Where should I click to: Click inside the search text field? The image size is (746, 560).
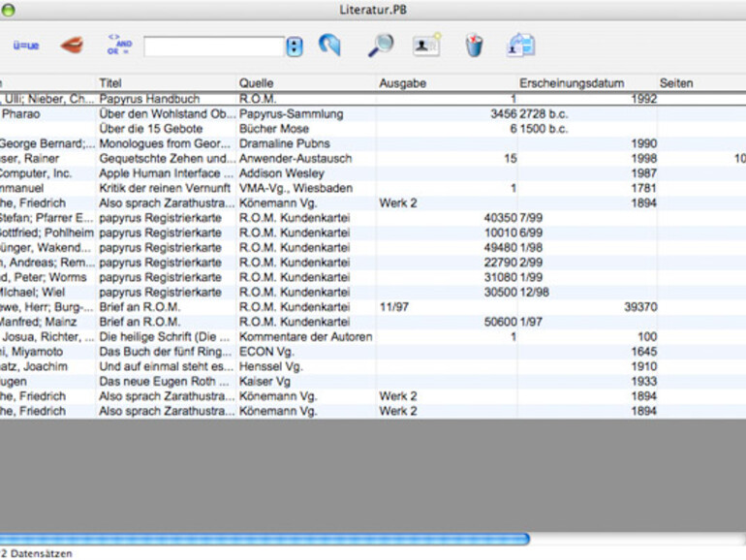pos(213,47)
